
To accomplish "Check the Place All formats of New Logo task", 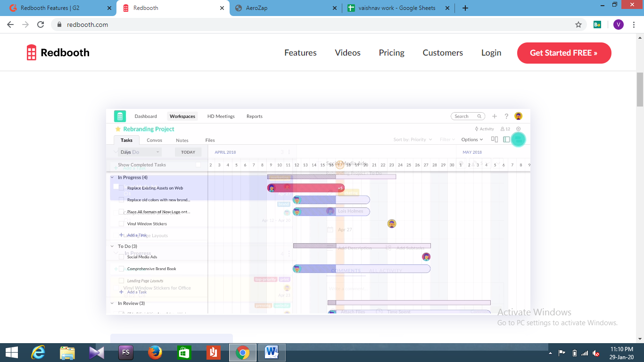I will click(x=121, y=212).
